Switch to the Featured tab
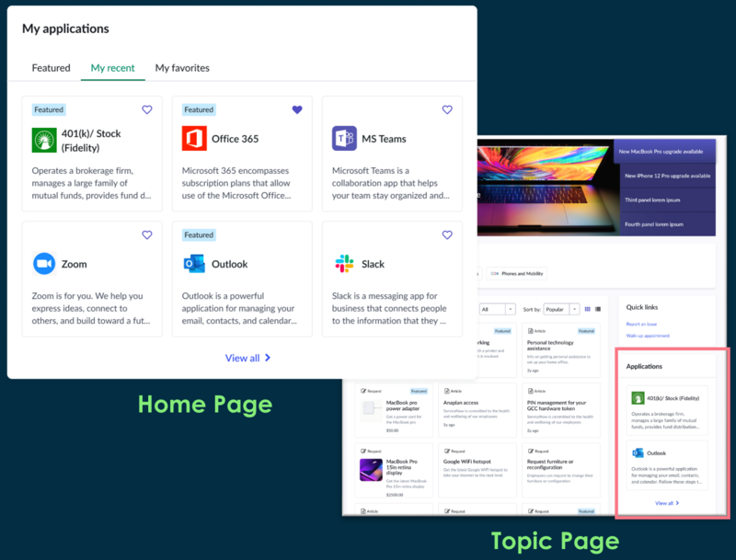 coord(52,68)
